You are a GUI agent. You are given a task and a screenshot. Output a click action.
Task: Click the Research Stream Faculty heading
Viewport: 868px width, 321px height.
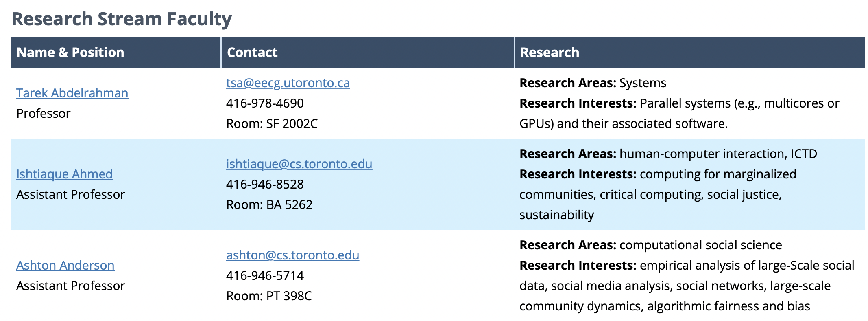[122, 19]
